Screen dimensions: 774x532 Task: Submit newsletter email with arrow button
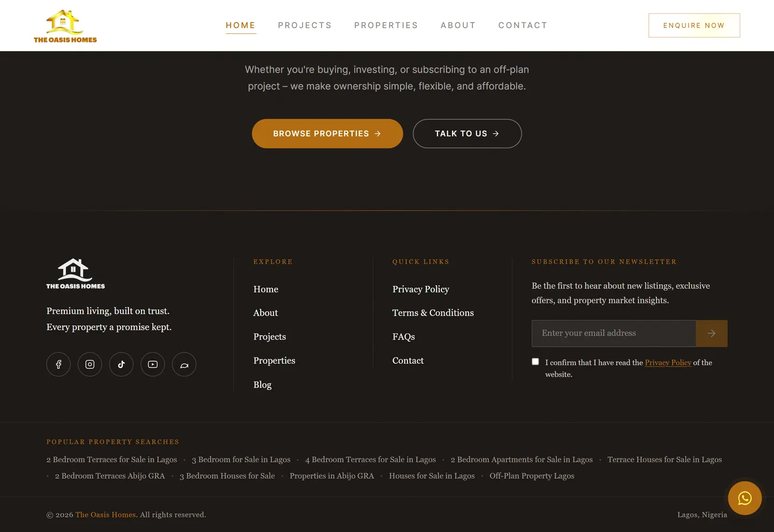[712, 334]
